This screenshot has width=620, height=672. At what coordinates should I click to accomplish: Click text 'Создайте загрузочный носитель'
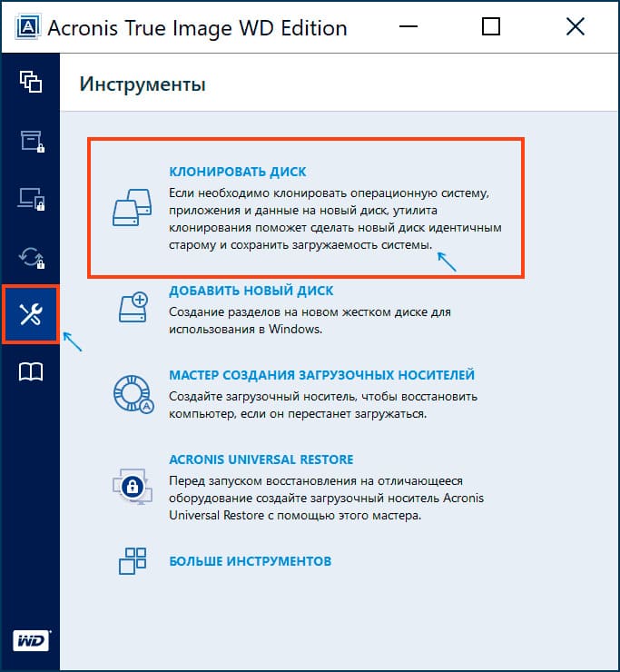click(262, 397)
